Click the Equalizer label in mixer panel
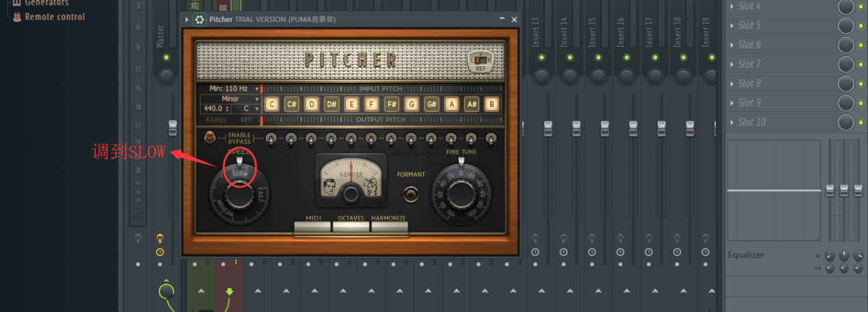 (745, 255)
